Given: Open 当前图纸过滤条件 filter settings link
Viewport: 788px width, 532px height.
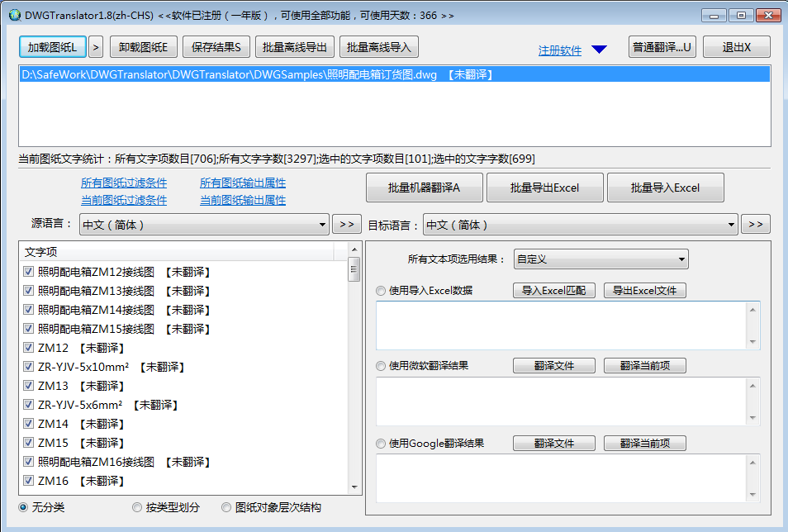Looking at the screenshot, I should (x=125, y=200).
